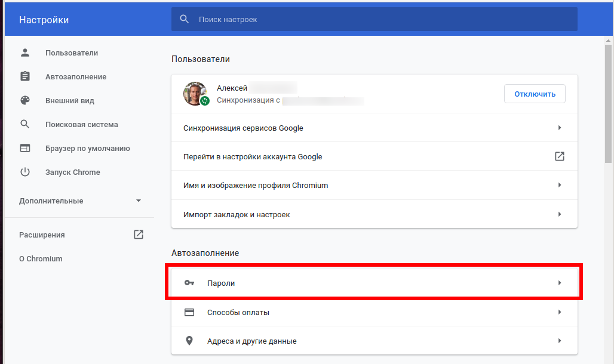This screenshot has width=614, height=364.
Task: Select Внешний вид sidebar menu item
Action: tap(70, 100)
